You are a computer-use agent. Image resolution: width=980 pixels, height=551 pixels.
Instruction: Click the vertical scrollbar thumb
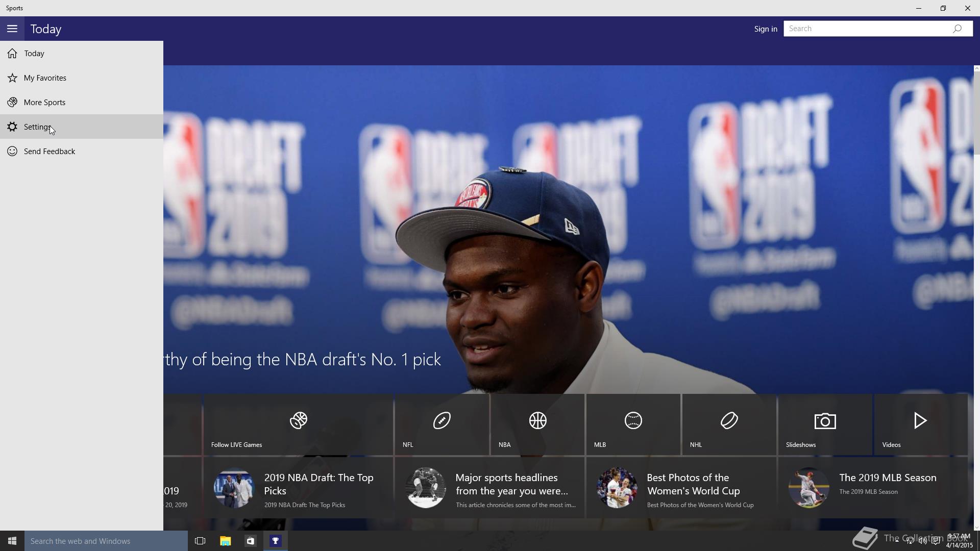point(976,113)
